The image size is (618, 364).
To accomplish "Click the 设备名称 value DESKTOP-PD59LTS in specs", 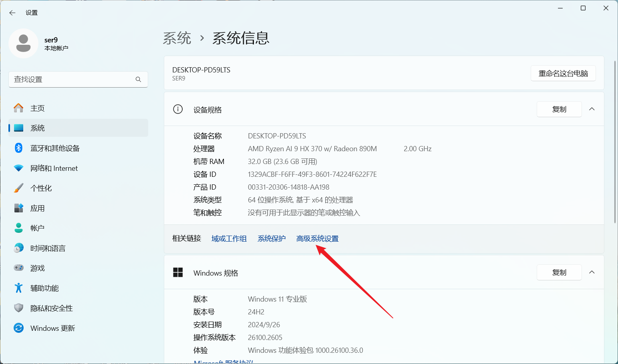I will [277, 136].
